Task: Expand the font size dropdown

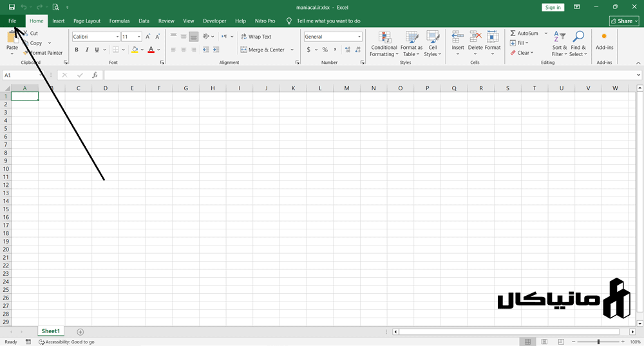Action: pyautogui.click(x=139, y=37)
